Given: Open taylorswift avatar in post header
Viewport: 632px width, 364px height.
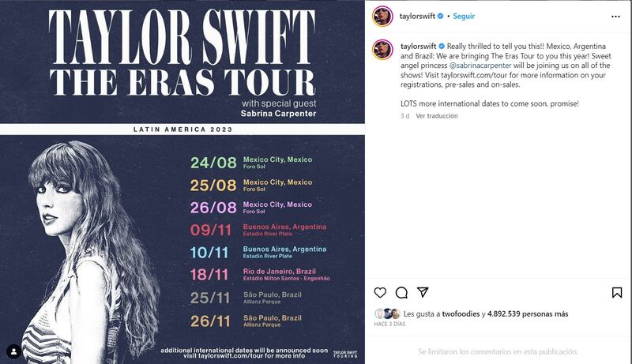Looking at the screenshot, I should (x=382, y=15).
